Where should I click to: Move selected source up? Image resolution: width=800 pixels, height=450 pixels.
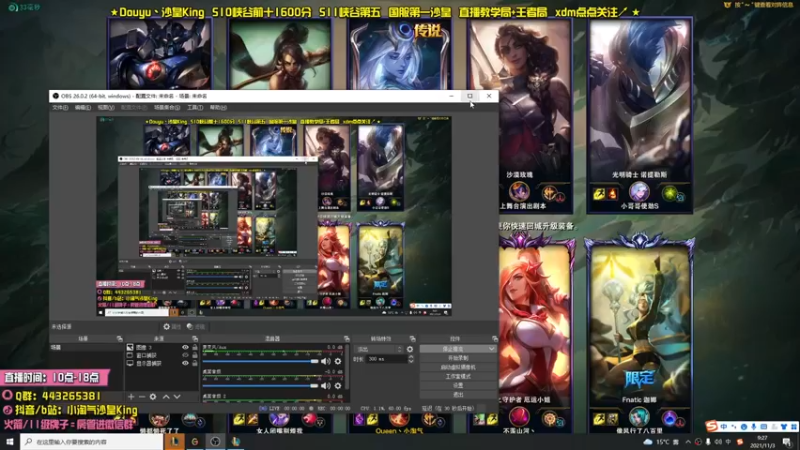[x=166, y=396]
